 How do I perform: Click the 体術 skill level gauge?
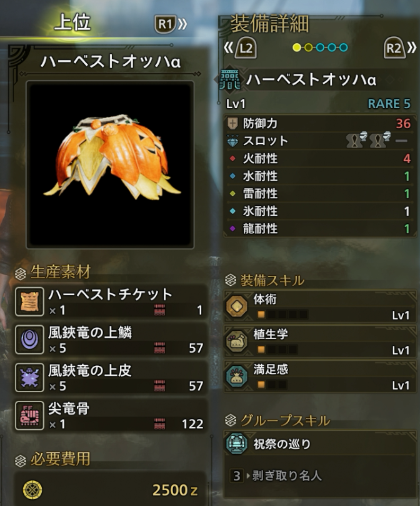click(282, 314)
